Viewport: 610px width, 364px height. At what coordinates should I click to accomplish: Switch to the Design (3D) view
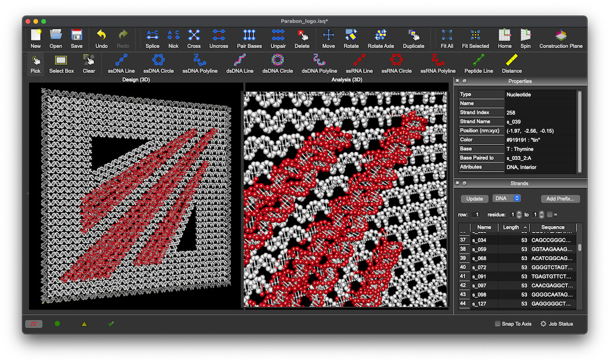(x=136, y=79)
